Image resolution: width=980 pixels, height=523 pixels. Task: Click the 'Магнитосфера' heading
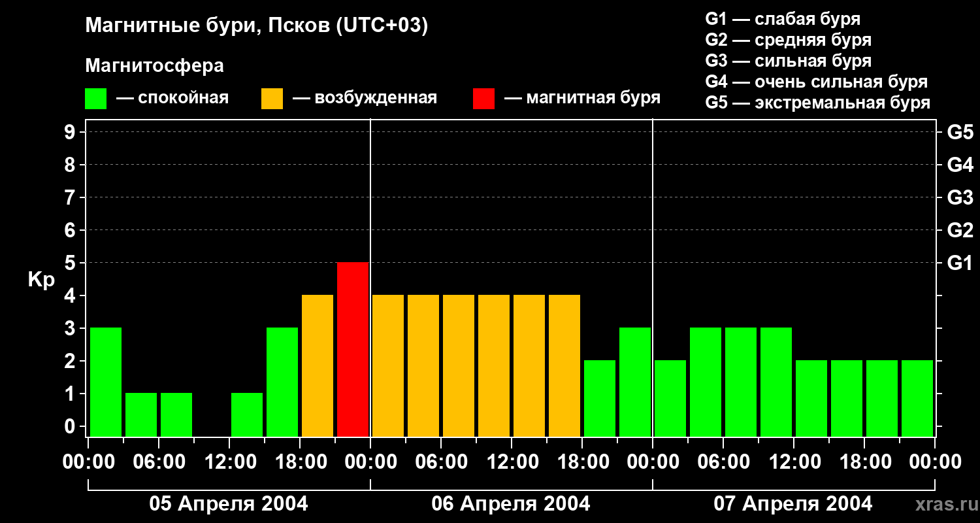coord(154,66)
